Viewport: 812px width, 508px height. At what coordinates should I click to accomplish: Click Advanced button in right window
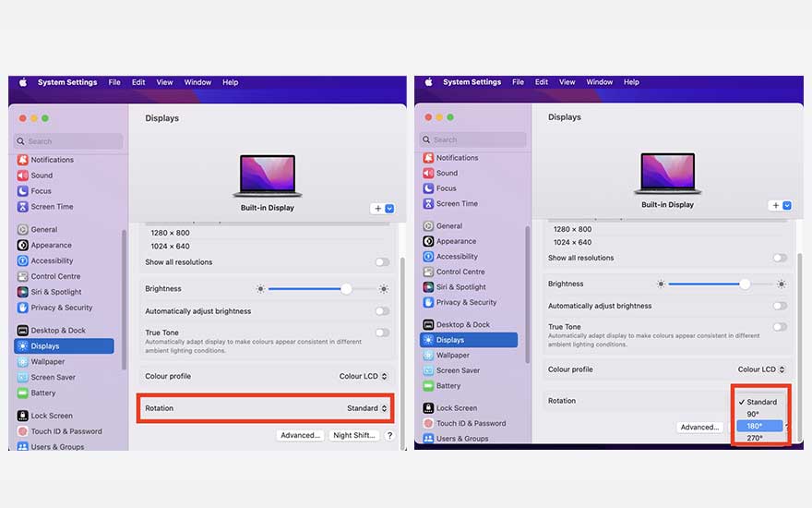click(699, 428)
